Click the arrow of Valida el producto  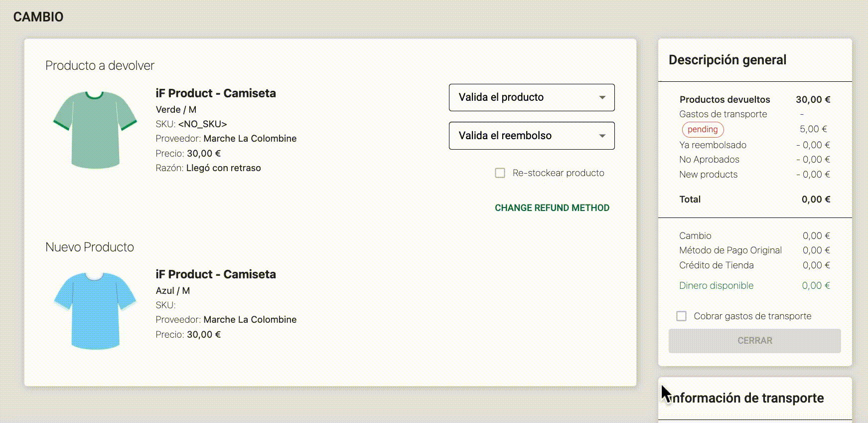pyautogui.click(x=602, y=97)
